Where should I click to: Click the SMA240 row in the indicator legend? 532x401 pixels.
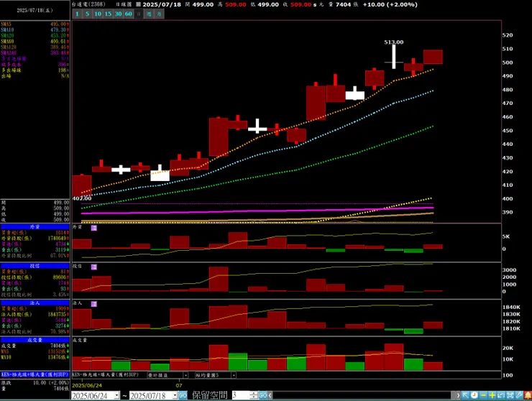35,53
